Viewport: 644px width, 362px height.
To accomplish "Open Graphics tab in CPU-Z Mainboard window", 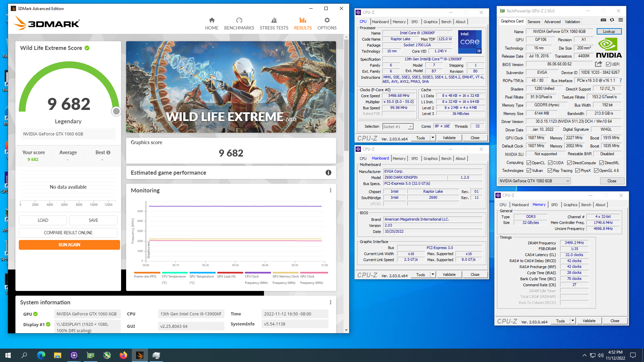I will [430, 159].
